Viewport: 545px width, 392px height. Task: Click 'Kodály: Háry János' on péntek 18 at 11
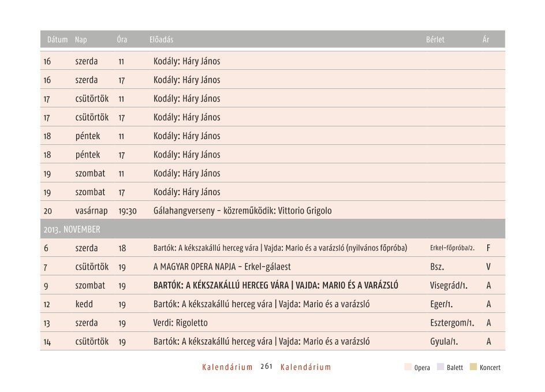coord(186,136)
